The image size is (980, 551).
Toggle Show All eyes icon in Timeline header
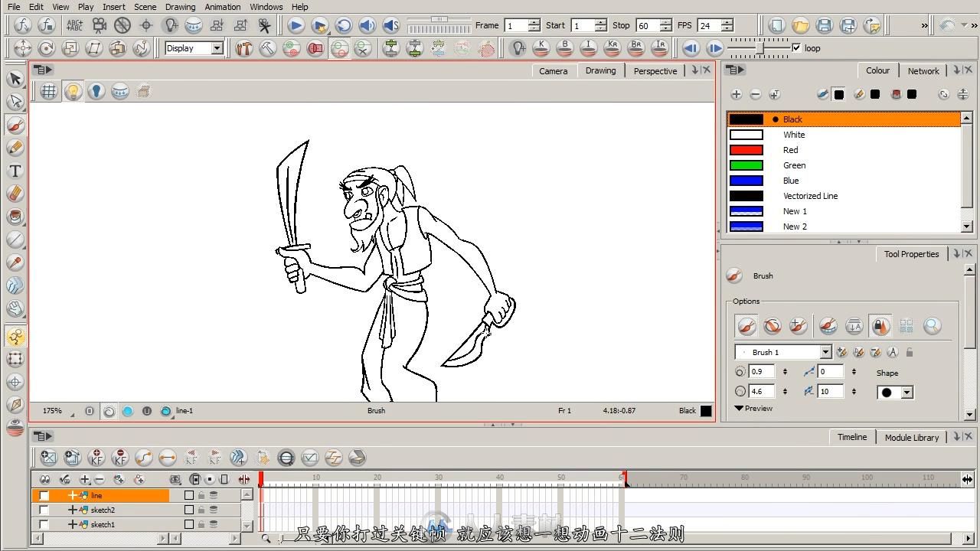(45, 479)
